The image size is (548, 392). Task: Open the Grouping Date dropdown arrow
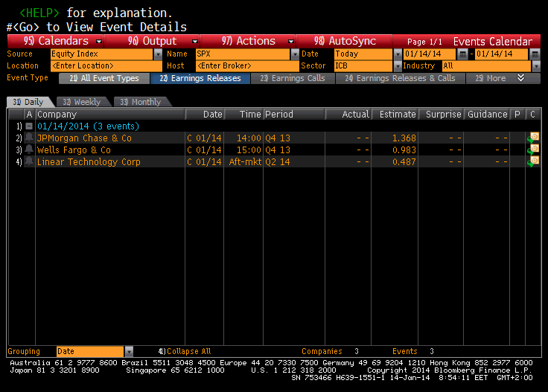[x=129, y=351]
